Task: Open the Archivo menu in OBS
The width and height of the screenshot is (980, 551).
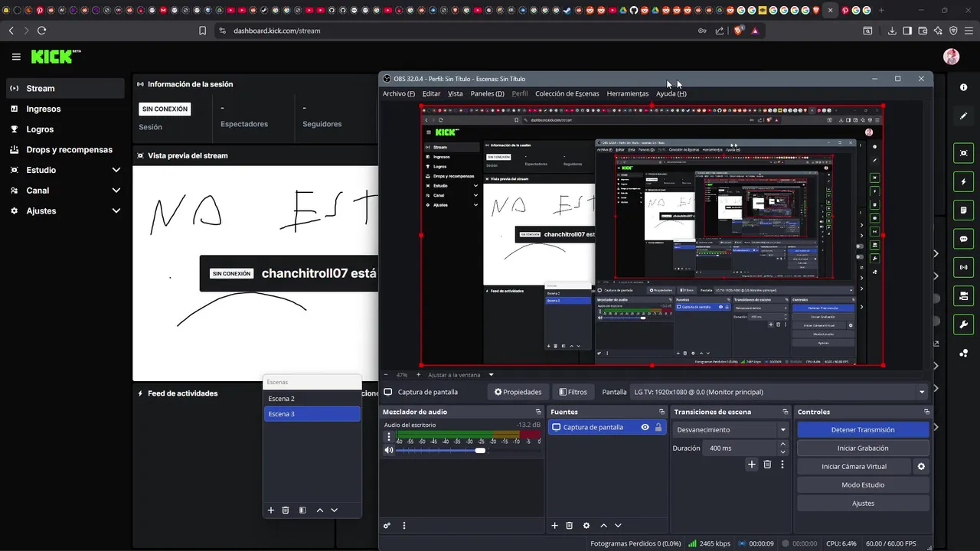Action: click(399, 93)
